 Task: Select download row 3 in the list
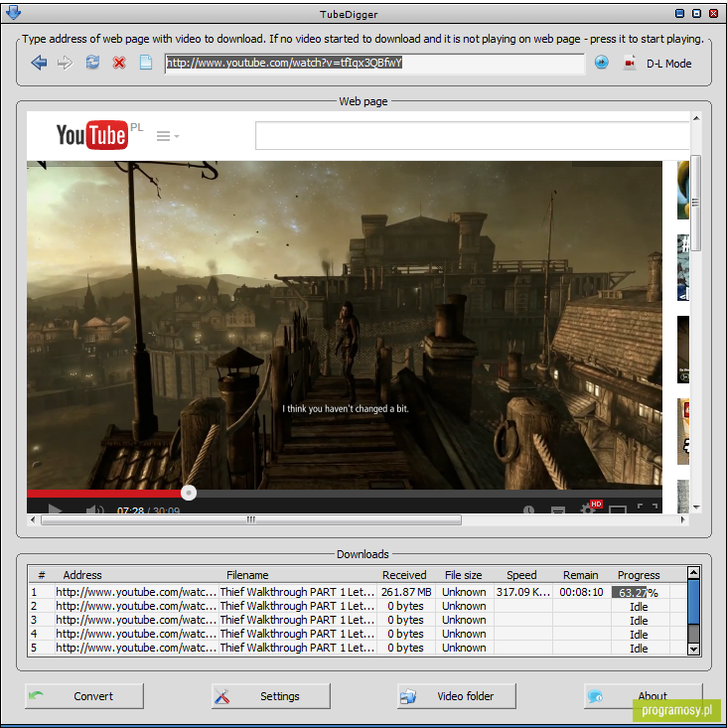click(x=357, y=620)
